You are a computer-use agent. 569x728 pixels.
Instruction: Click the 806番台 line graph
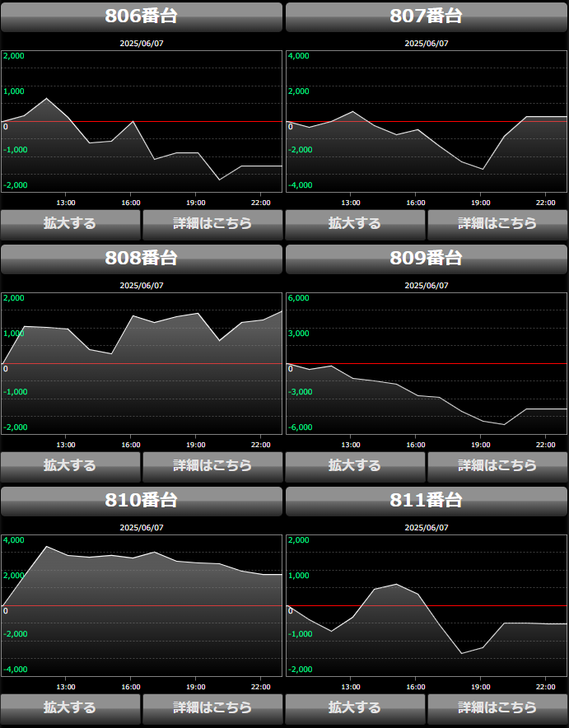142,121
